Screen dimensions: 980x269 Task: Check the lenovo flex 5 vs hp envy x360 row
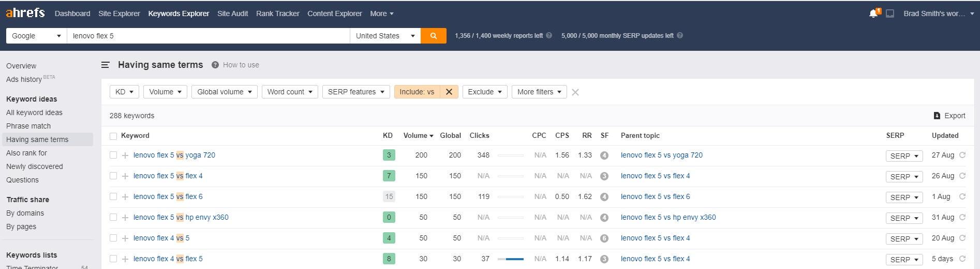pyautogui.click(x=113, y=217)
